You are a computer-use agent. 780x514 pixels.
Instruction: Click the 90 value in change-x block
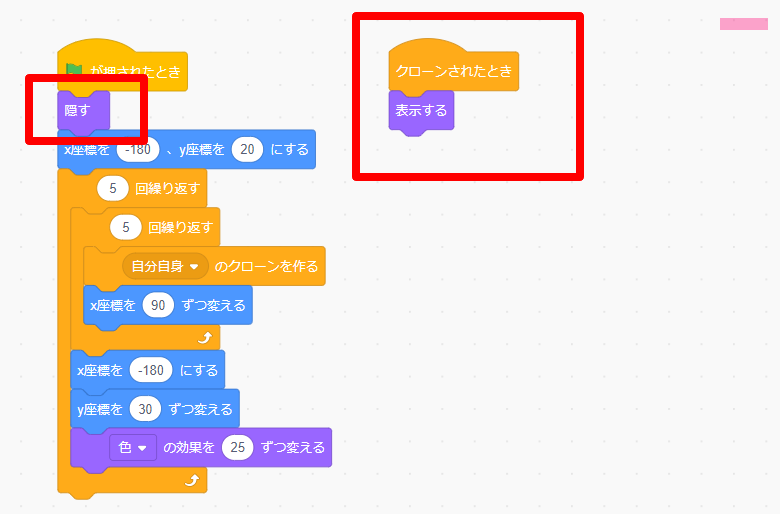pos(158,305)
